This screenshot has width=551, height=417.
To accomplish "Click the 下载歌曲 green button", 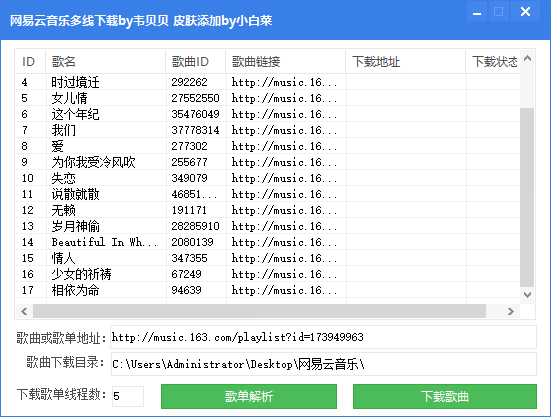I will tap(445, 396).
